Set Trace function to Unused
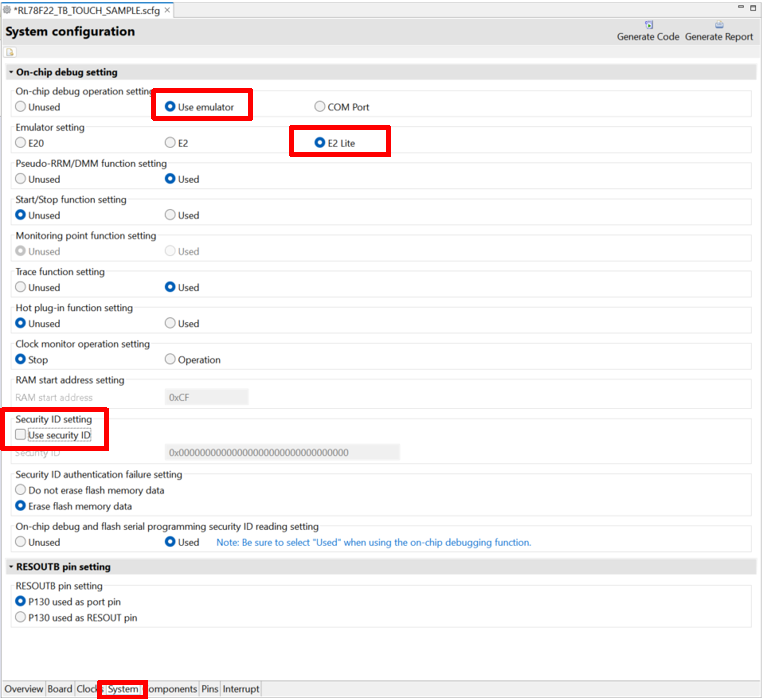Image resolution: width=762 pixels, height=699 pixels. pyautogui.click(x=20, y=287)
